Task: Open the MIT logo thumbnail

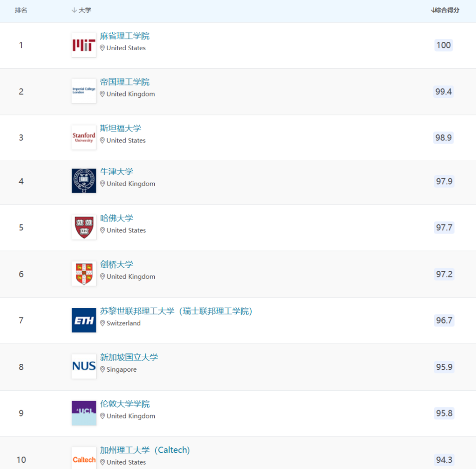Action: tap(84, 45)
